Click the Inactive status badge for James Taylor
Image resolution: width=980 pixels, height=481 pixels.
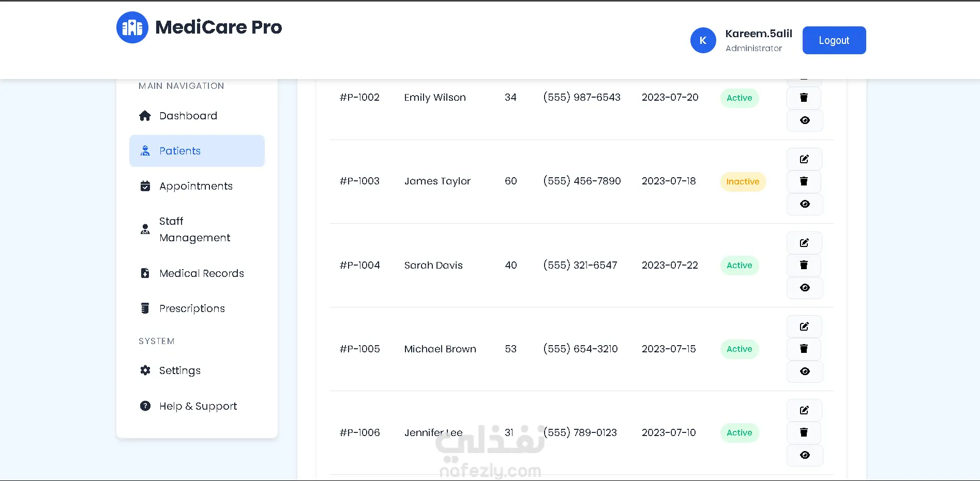pos(743,182)
